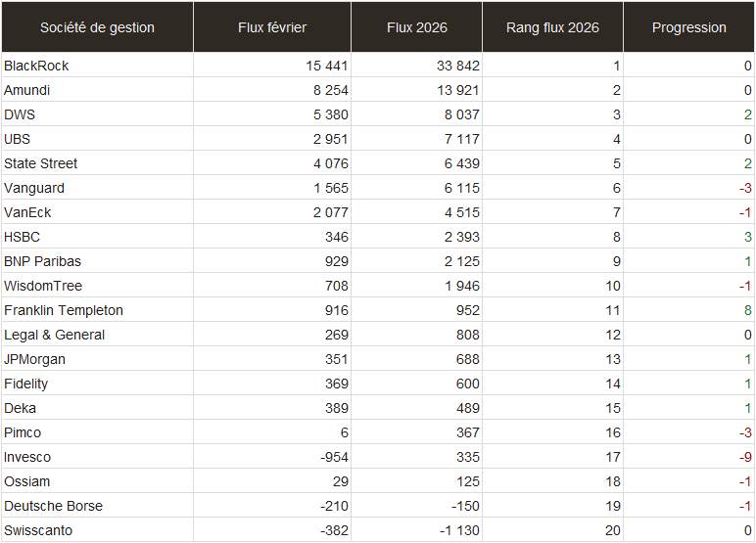Image resolution: width=756 pixels, height=543 pixels.
Task: Click Invesco's progression value -9
Action: click(x=745, y=457)
